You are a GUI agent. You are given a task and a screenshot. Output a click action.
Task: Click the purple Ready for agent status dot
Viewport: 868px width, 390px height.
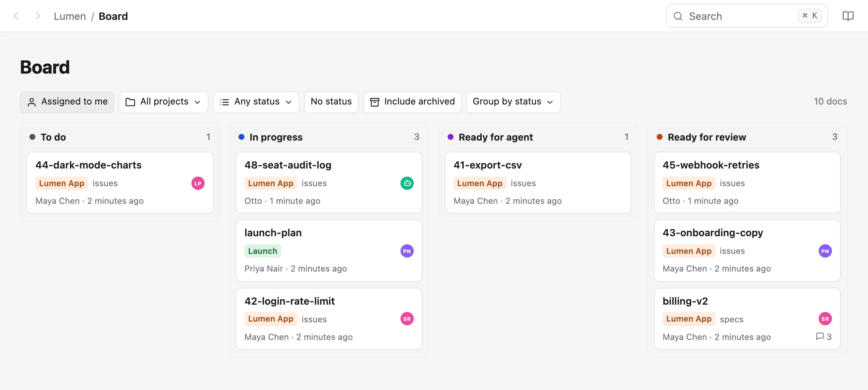click(451, 137)
